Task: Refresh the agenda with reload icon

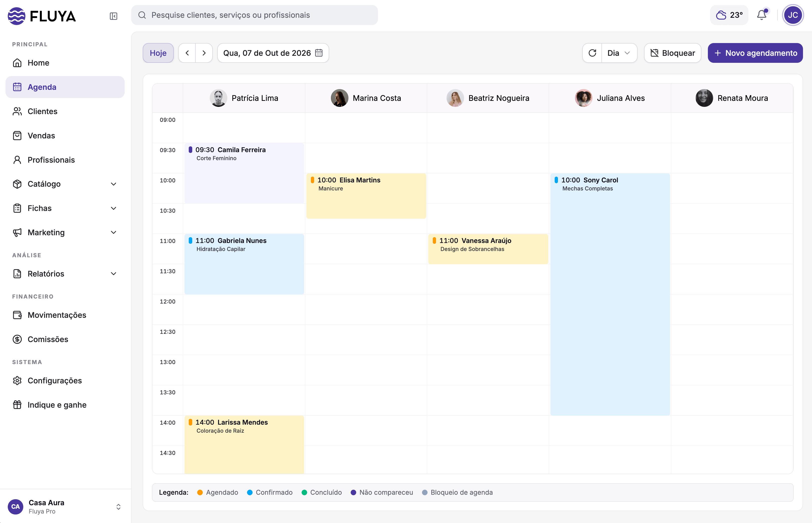Action: [x=592, y=53]
